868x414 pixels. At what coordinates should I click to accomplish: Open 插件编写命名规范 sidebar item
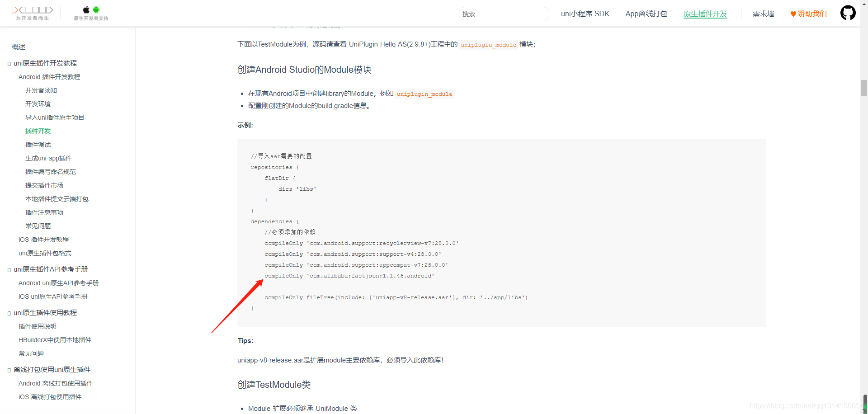click(51, 172)
